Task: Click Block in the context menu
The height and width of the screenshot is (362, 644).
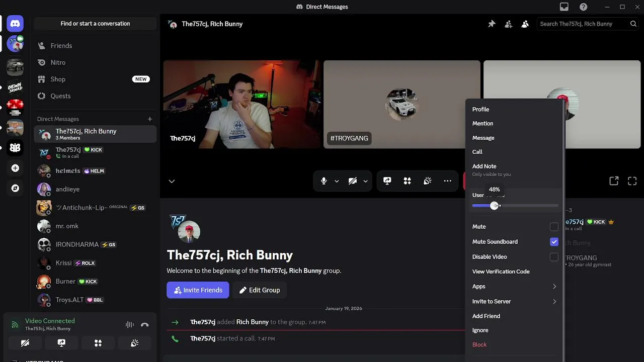Action: tap(514, 344)
